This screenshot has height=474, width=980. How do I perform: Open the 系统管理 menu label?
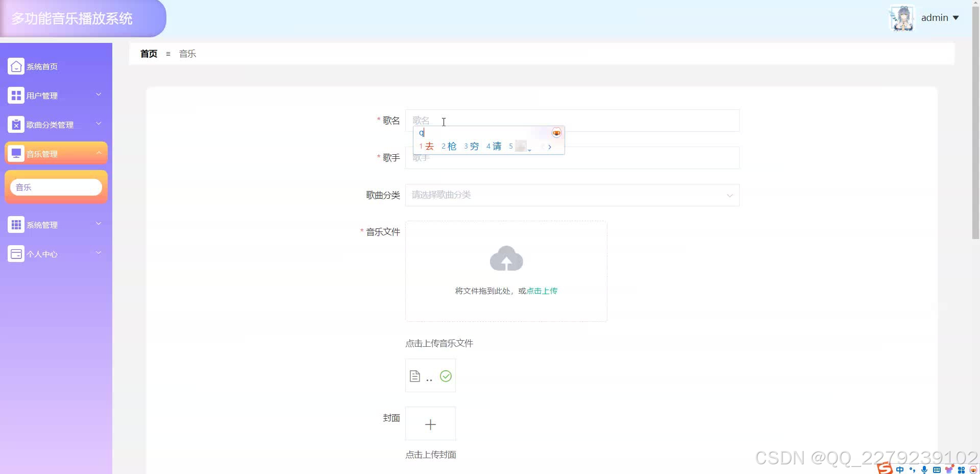click(x=42, y=225)
